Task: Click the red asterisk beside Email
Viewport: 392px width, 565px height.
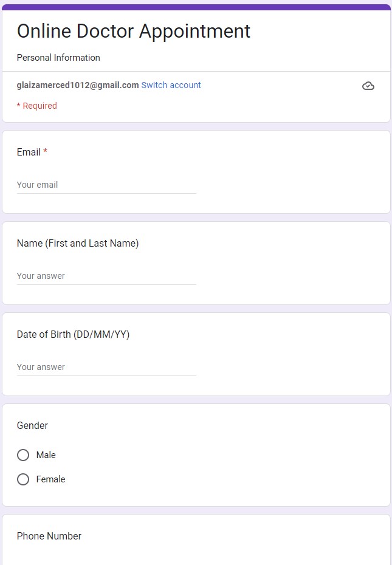Action: pyautogui.click(x=45, y=152)
